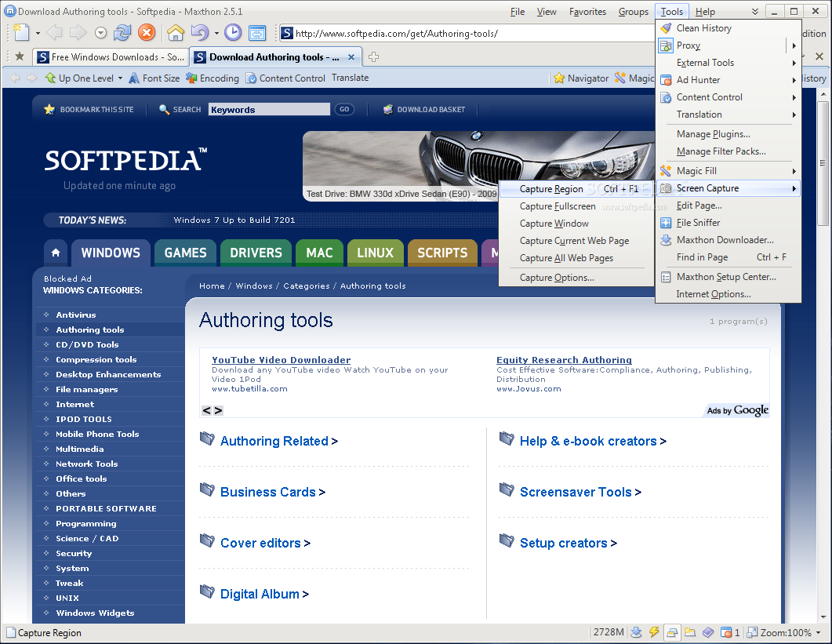
Task: Click previous ad arrow under YouTube ad
Action: [x=206, y=410]
